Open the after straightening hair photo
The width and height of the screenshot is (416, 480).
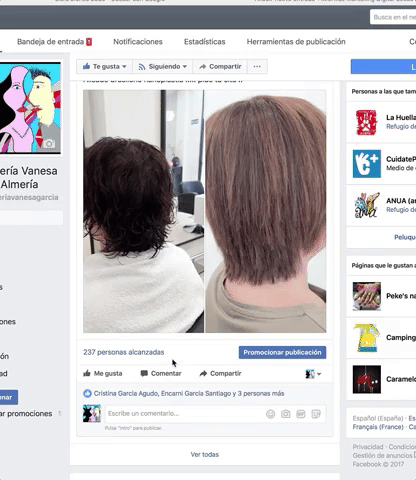(266, 211)
